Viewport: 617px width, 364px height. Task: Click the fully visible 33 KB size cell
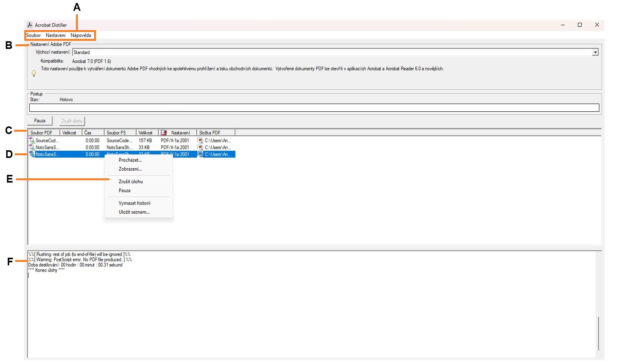tap(144, 148)
